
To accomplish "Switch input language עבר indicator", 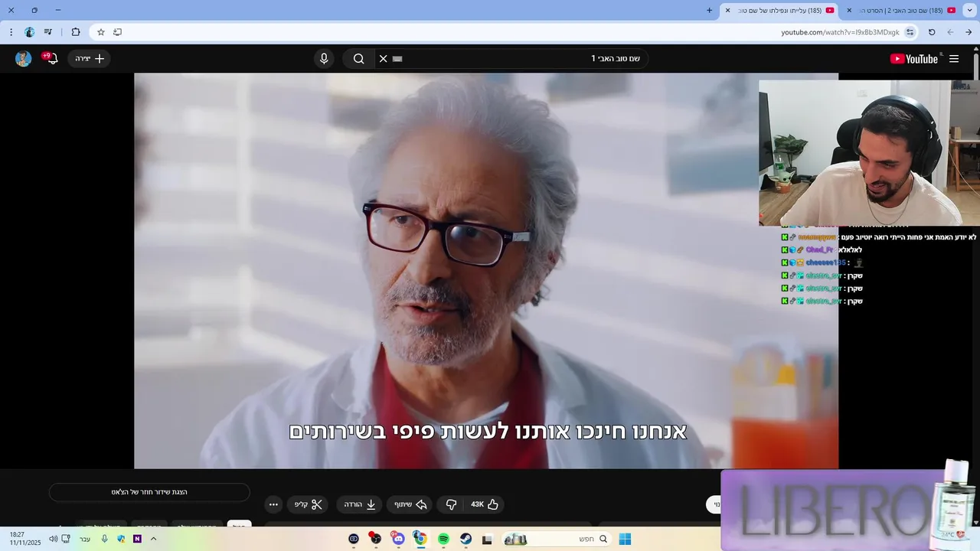I will (x=84, y=539).
